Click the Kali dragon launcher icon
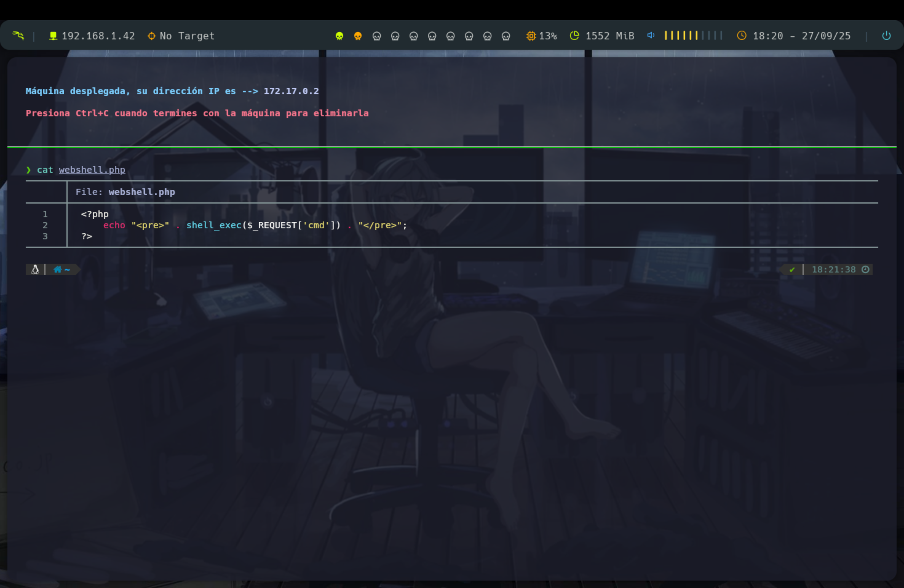This screenshot has height=588, width=904. tap(18, 36)
